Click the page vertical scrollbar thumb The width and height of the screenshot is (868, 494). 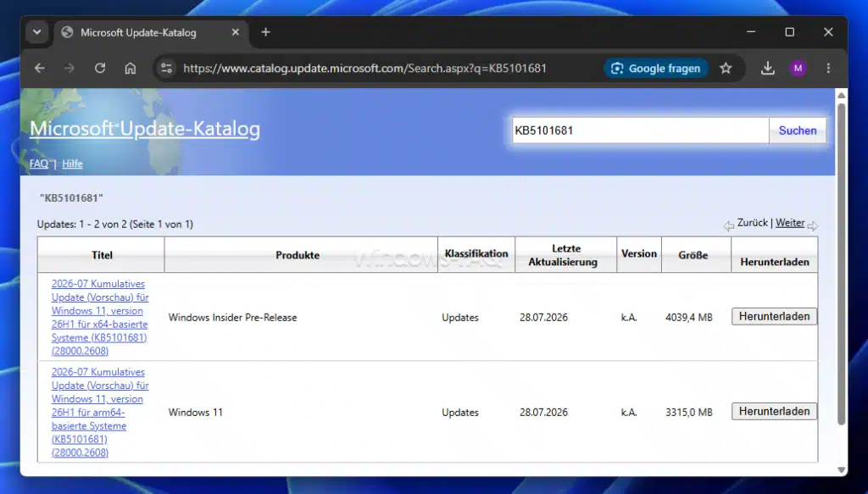coord(842,264)
